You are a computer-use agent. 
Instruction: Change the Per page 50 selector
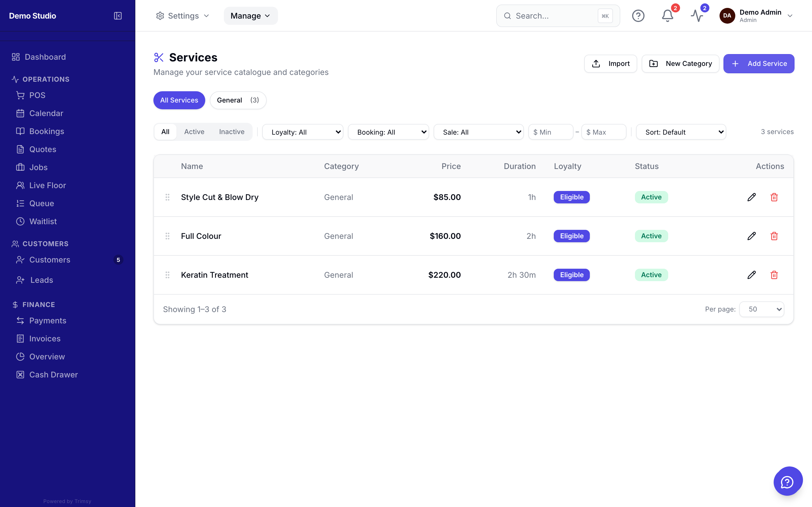[x=762, y=309]
